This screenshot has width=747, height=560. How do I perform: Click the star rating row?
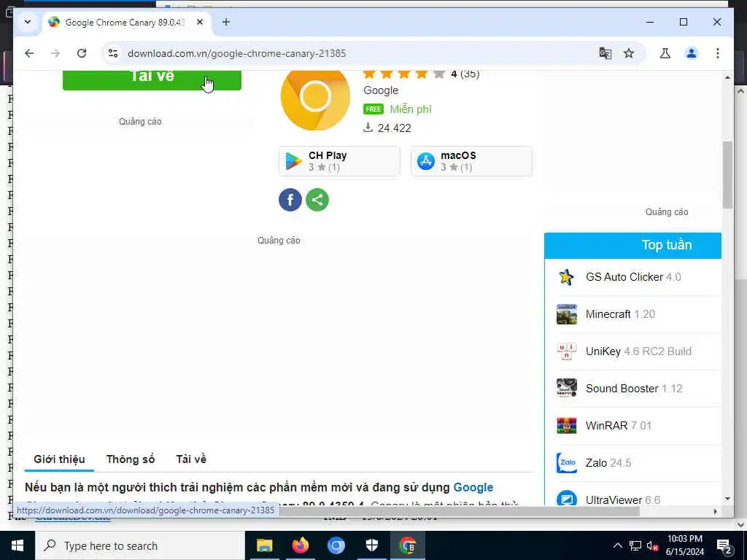tap(403, 74)
